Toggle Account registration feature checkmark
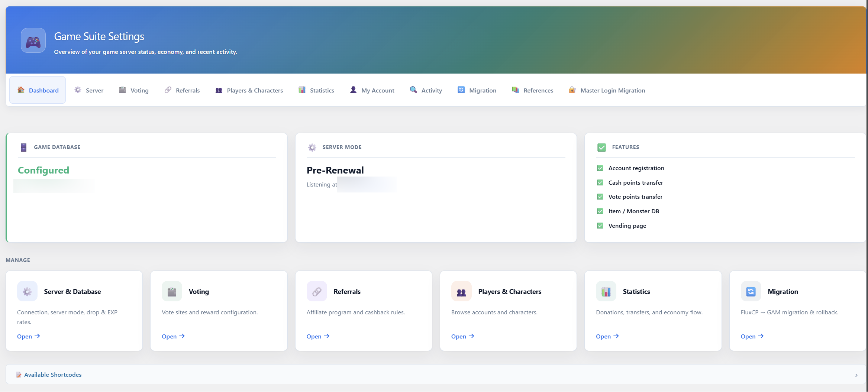 click(600, 168)
